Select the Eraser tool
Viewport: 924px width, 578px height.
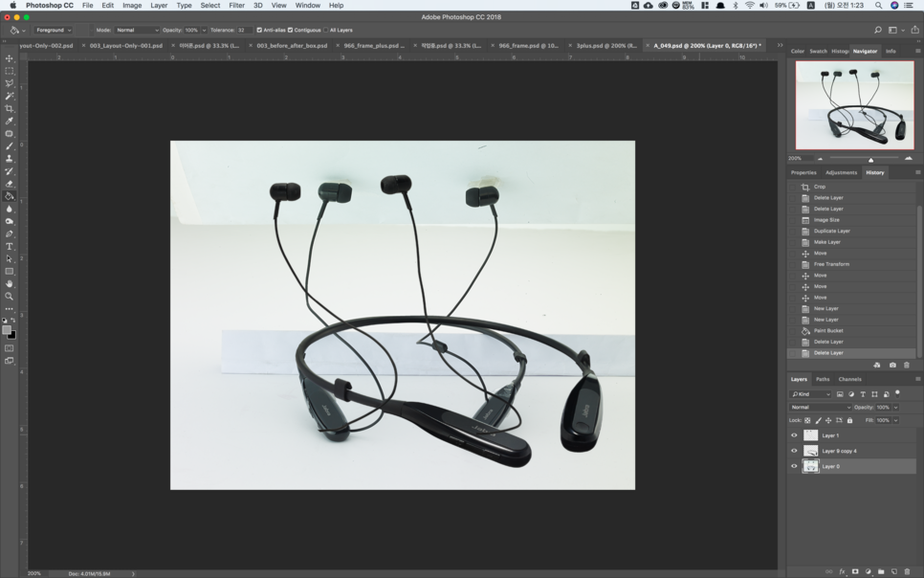(x=9, y=184)
